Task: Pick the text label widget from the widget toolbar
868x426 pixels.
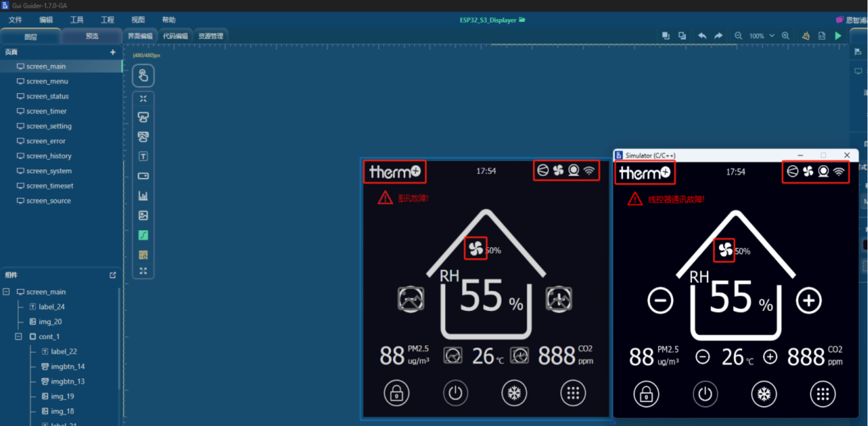Action: click(x=143, y=156)
